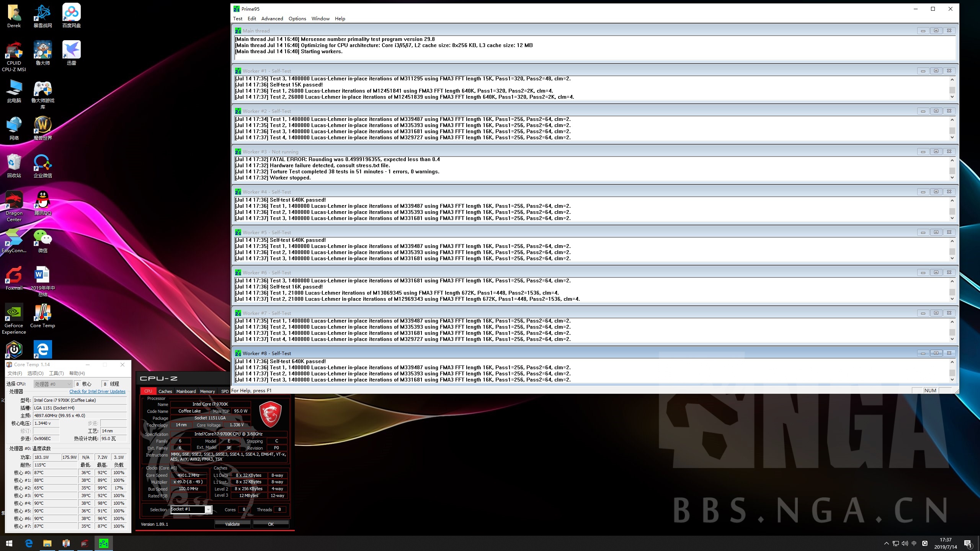Expand the Socket #1 selection combo box
Viewport: 980px width, 551px height.
208,509
